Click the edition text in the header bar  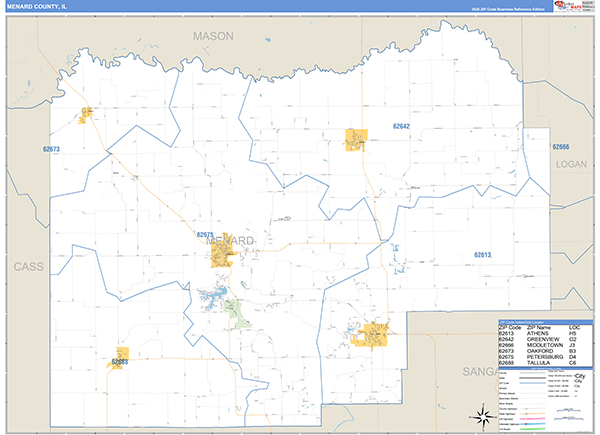click(508, 9)
